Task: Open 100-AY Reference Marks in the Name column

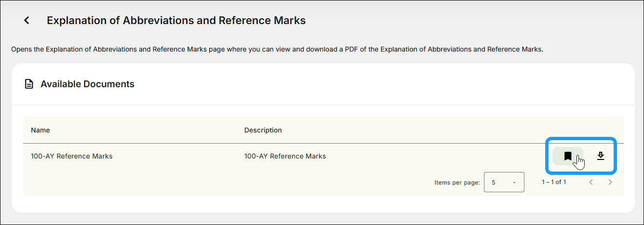Action: [x=72, y=156]
